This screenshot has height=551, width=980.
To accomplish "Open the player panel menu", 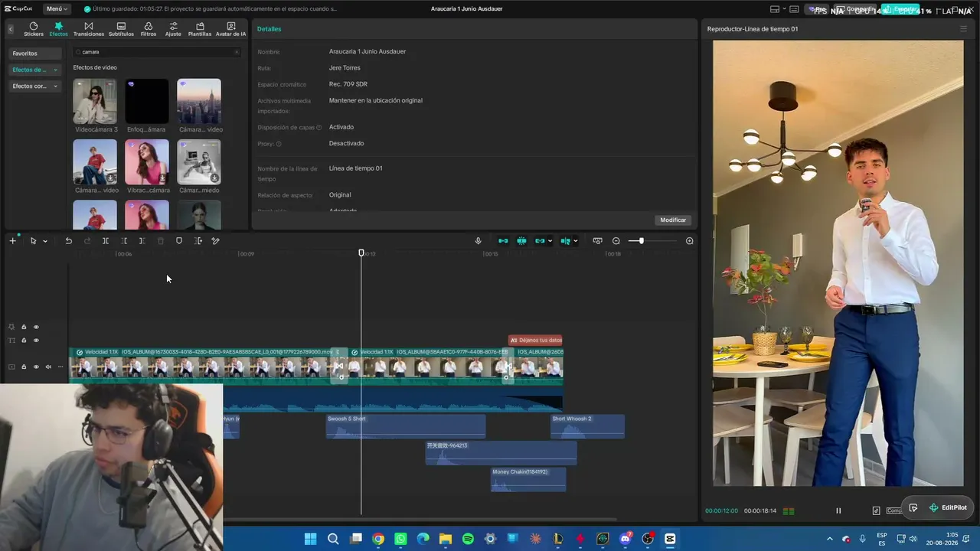I will click(963, 29).
